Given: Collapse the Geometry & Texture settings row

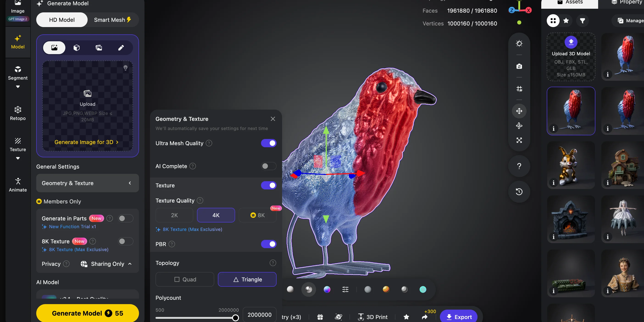Looking at the screenshot, I should (x=88, y=183).
